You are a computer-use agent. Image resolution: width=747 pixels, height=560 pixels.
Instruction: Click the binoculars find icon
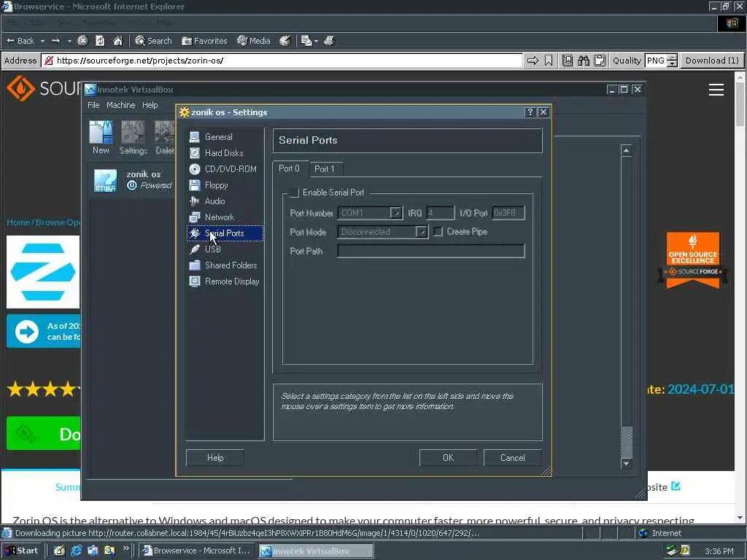point(584,61)
